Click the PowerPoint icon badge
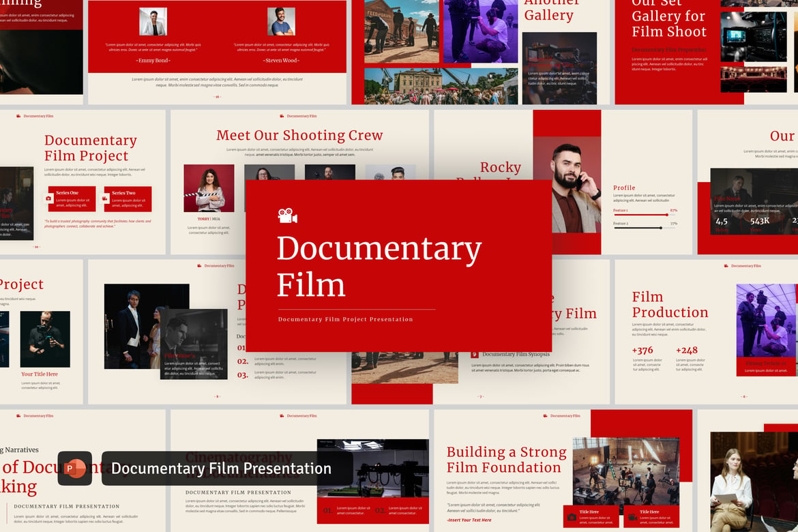The image size is (798, 532). [x=75, y=468]
